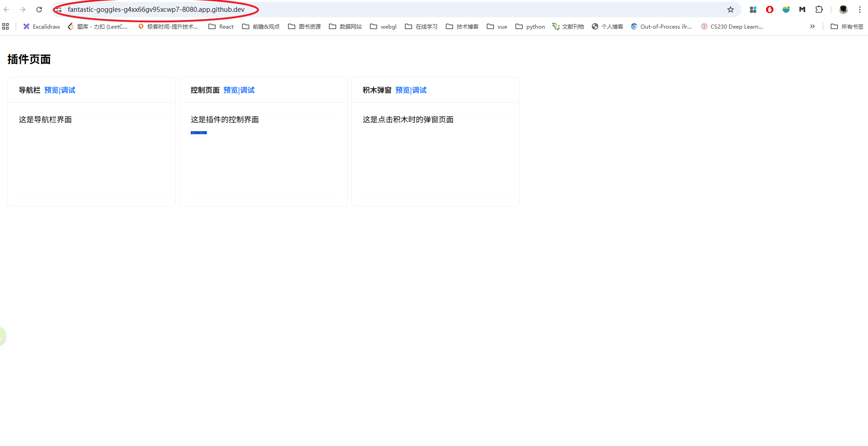Image resolution: width=868 pixels, height=446 pixels.
Task: Open the React bookmarks folder
Action: pyautogui.click(x=221, y=27)
